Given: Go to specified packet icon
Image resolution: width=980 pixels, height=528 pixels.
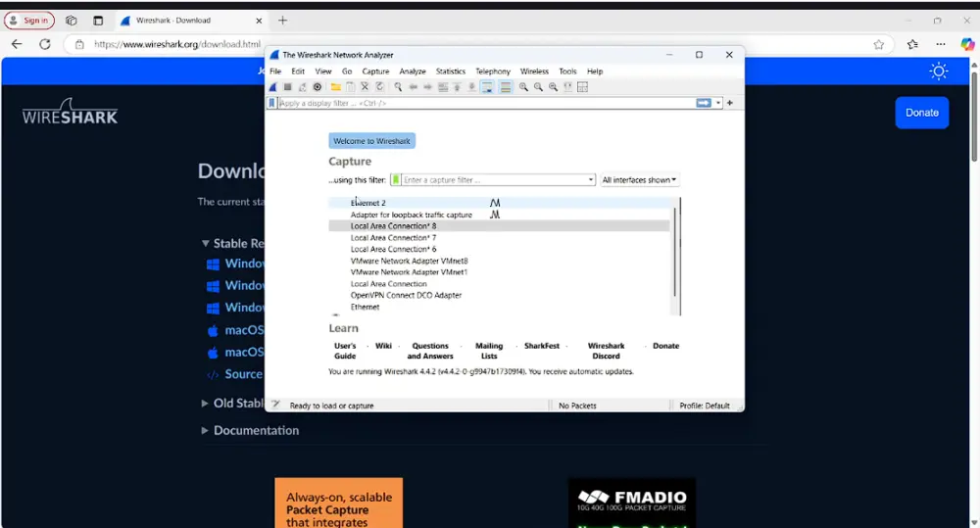Looking at the screenshot, I should coord(443,87).
